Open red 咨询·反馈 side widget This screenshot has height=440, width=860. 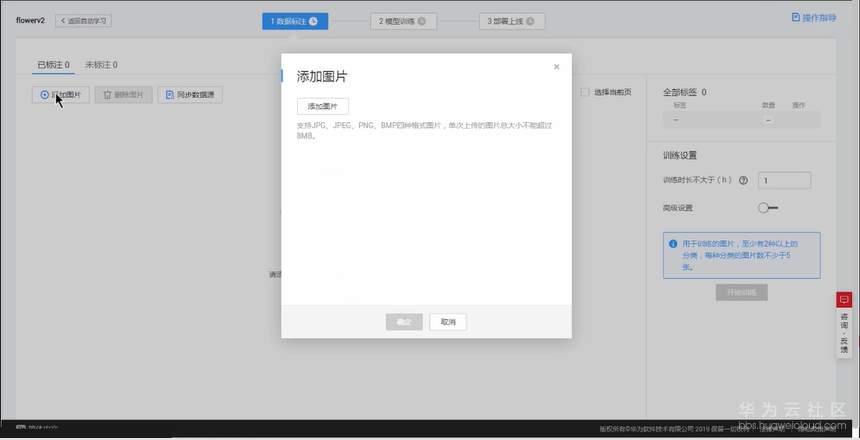tap(844, 325)
